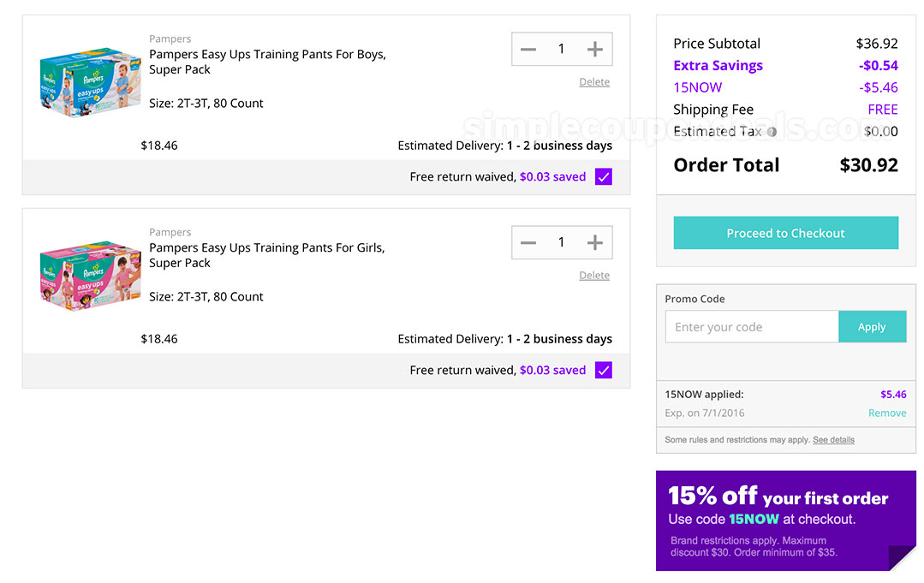Viewport: 924px width, 583px height.
Task: Click the Estimated Delivery text for Boys item
Action: coord(504,146)
